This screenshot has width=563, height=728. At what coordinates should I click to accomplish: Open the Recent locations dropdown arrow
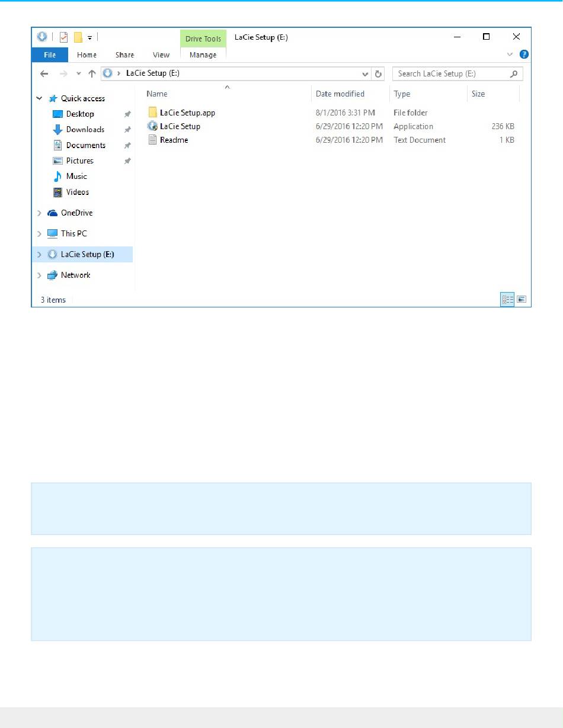pos(78,74)
